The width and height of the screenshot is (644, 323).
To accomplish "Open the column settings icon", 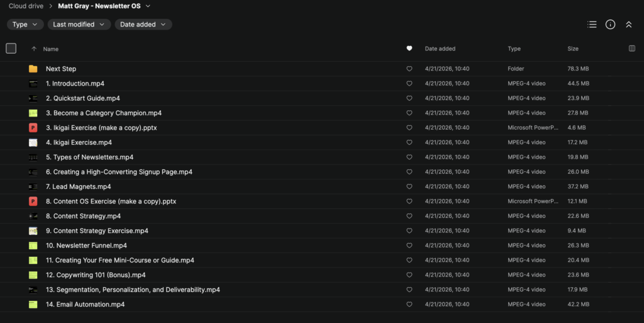I will click(631, 48).
